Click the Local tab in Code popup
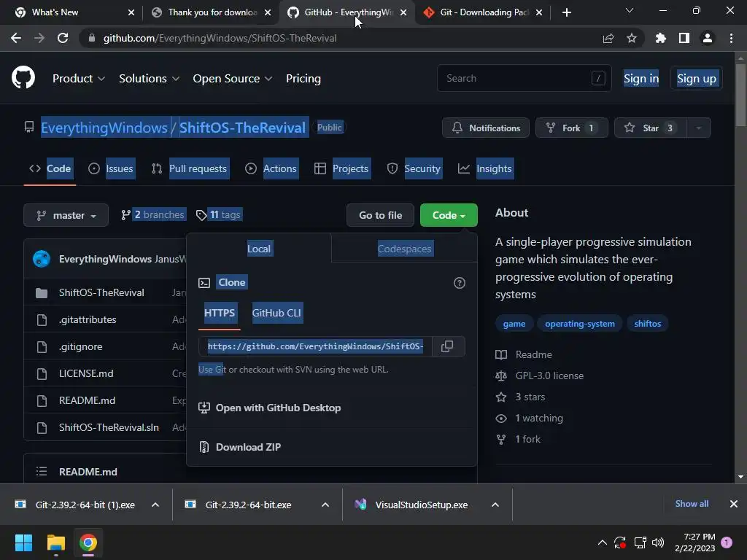 pyautogui.click(x=259, y=249)
